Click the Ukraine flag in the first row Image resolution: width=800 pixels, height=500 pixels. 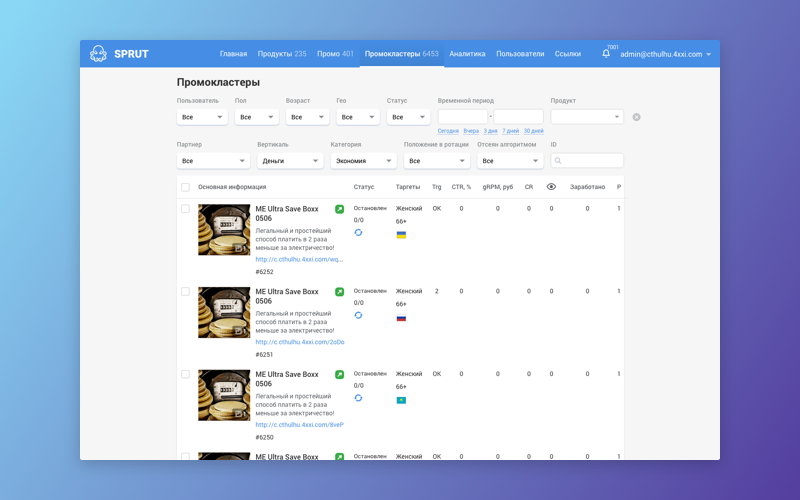point(401,235)
